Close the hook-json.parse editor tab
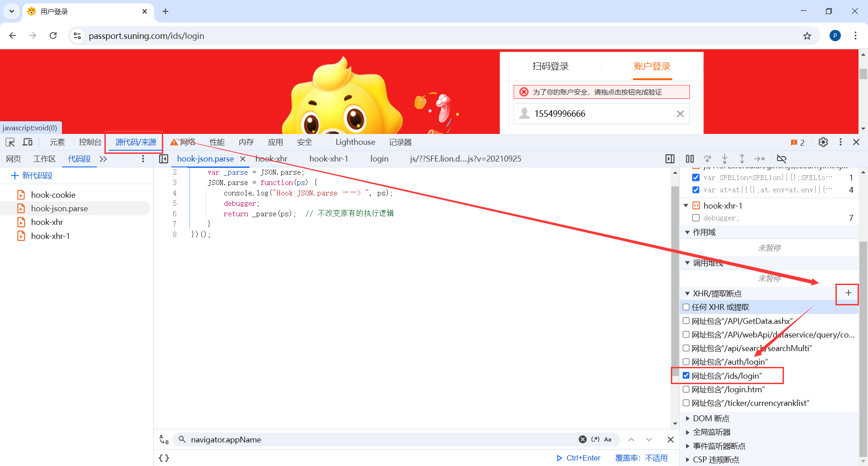The image size is (868, 466). 243,159
